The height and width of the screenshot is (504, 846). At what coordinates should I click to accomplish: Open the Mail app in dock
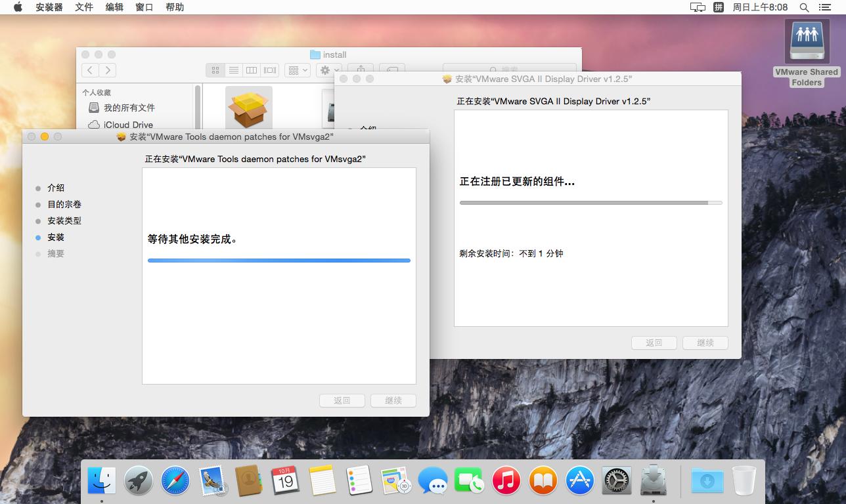point(212,481)
